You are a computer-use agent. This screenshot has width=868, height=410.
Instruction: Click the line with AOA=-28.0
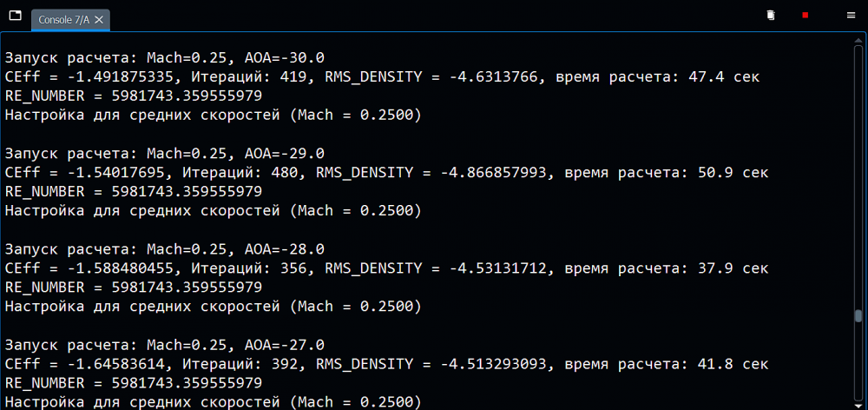[165, 249]
